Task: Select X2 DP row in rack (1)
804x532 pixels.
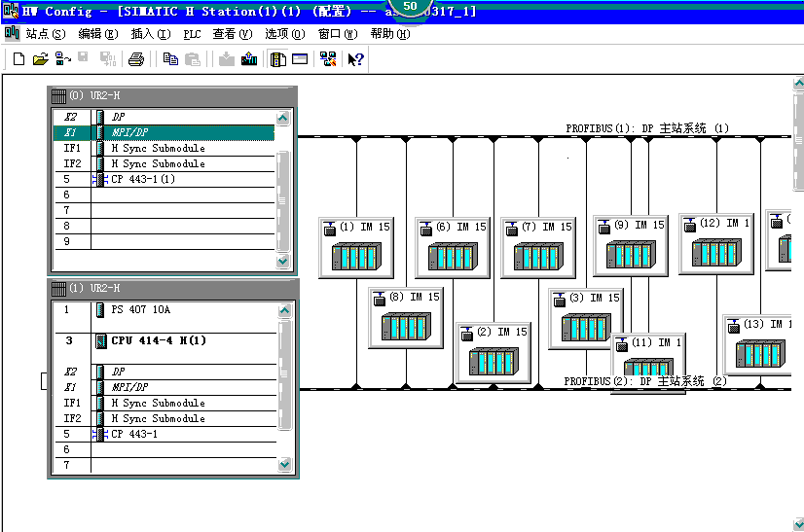Action: [x=165, y=372]
